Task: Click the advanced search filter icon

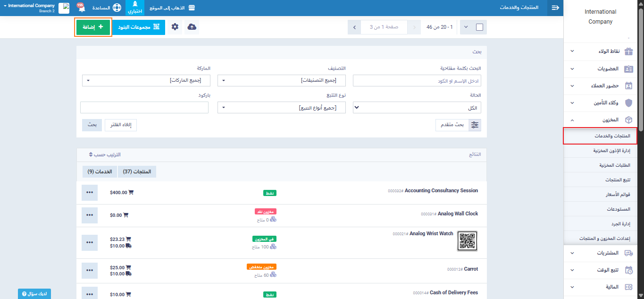Action: pos(475,125)
